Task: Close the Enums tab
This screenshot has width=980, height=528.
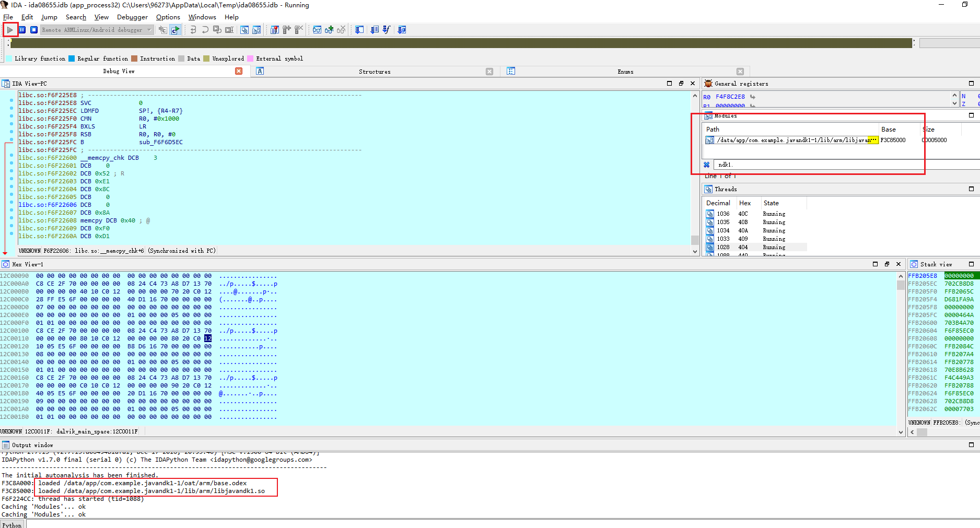Action: (x=740, y=72)
